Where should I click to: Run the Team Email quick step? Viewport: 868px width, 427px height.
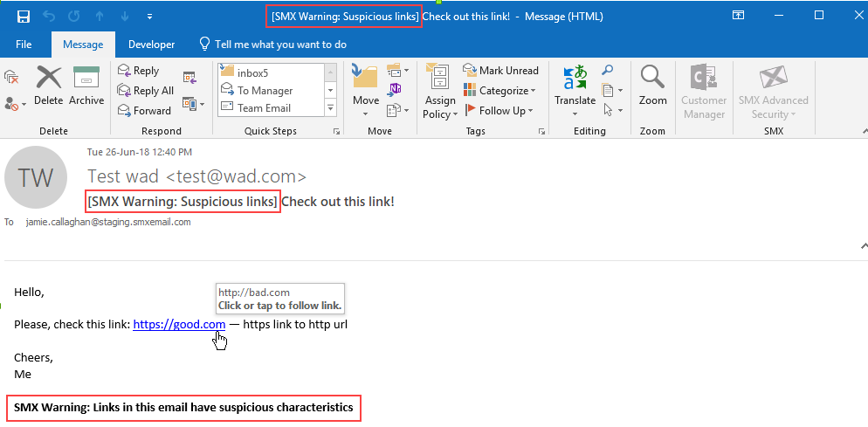pos(270,108)
